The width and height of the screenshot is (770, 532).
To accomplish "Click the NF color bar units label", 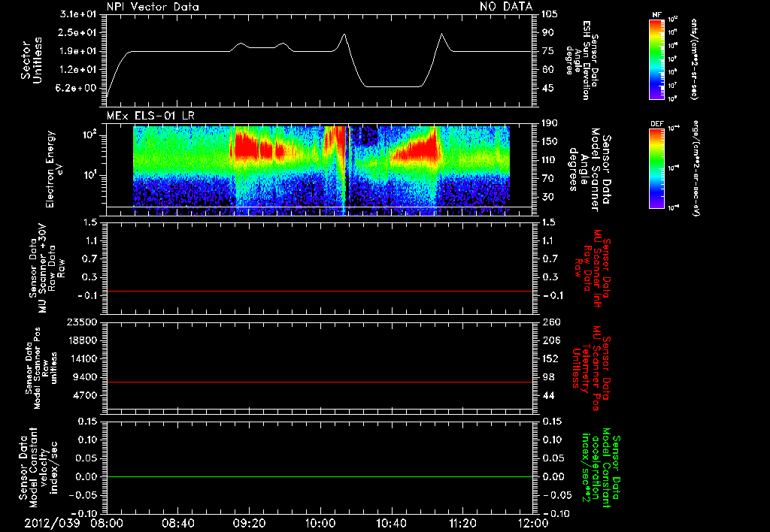I will [x=694, y=59].
